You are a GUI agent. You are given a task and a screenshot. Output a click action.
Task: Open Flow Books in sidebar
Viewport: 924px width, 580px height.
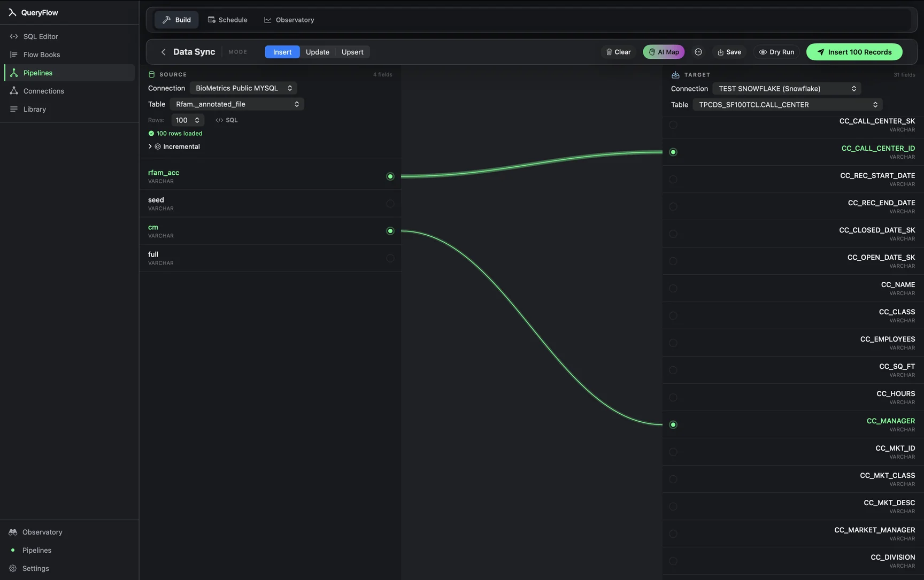[x=70, y=55]
